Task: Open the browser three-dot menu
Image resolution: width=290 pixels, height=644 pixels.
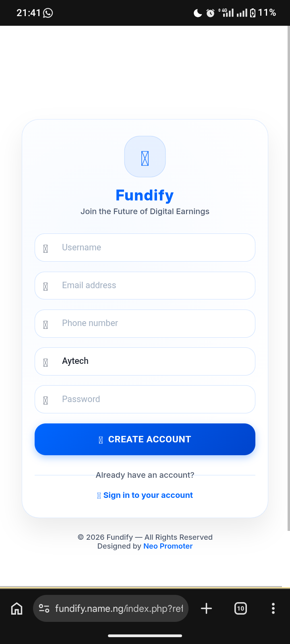Action: pyautogui.click(x=273, y=608)
